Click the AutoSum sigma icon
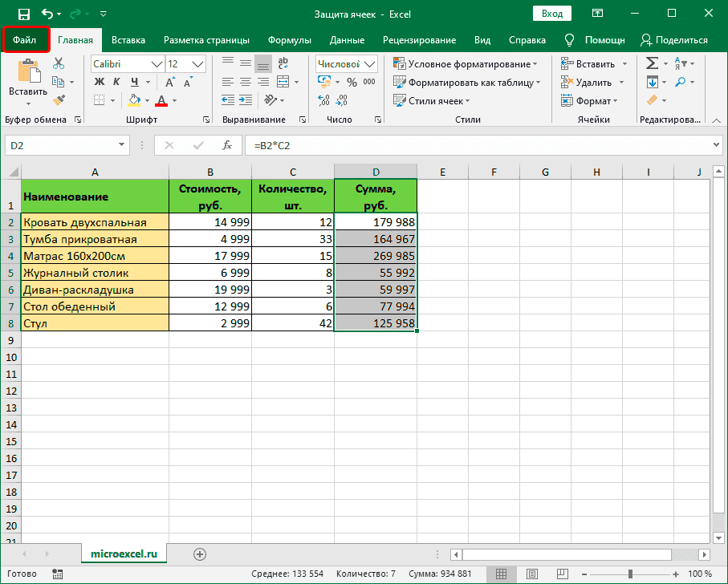The height and width of the screenshot is (584, 728). coord(652,63)
